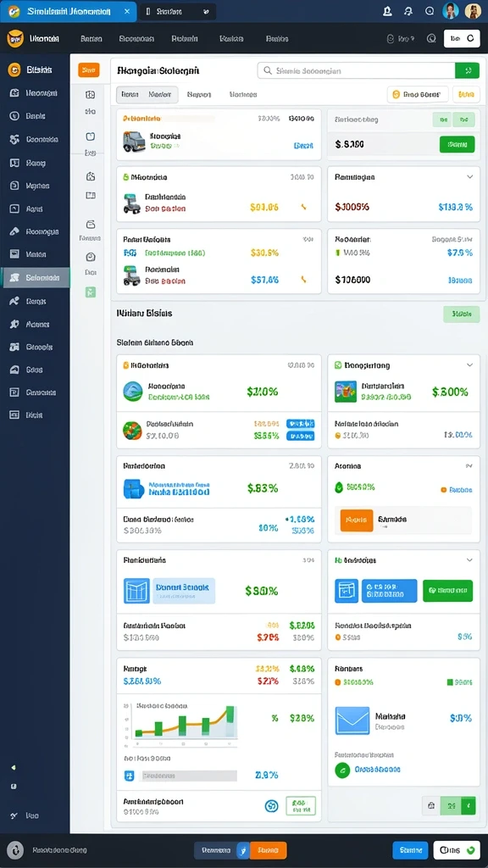488x868 pixels.
Task: Expand the chevron on the second right-column card
Action: click(x=469, y=177)
